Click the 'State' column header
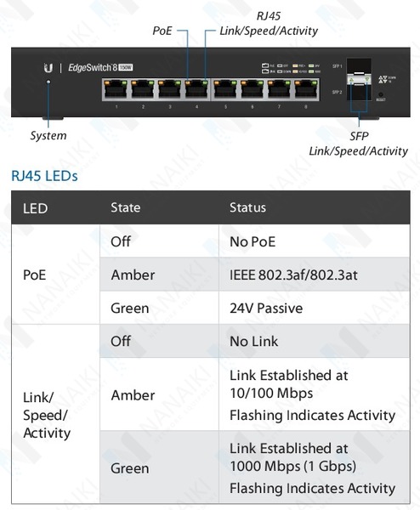Image resolution: width=420 pixels, height=510 pixels. click(126, 207)
